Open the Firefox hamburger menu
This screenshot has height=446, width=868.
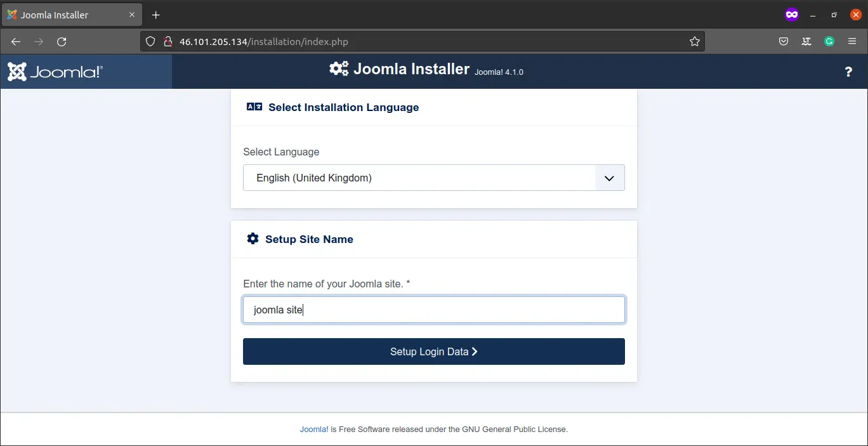point(852,42)
